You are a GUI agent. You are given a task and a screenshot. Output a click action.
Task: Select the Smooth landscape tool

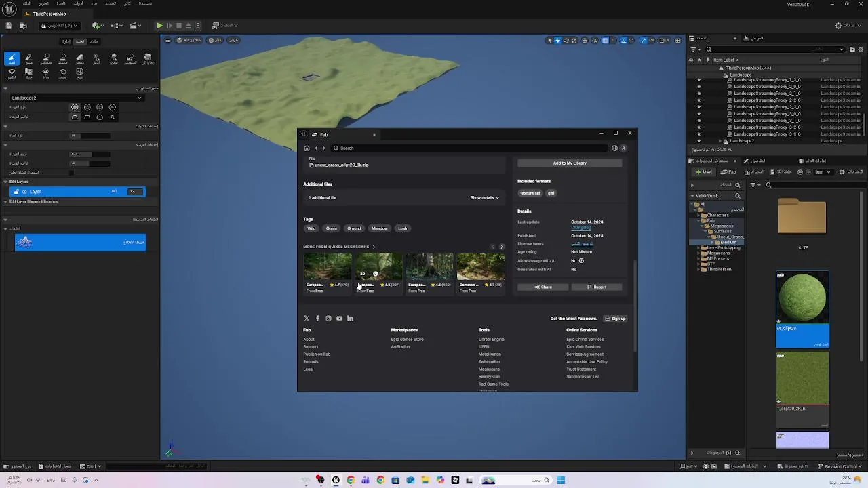46,59
